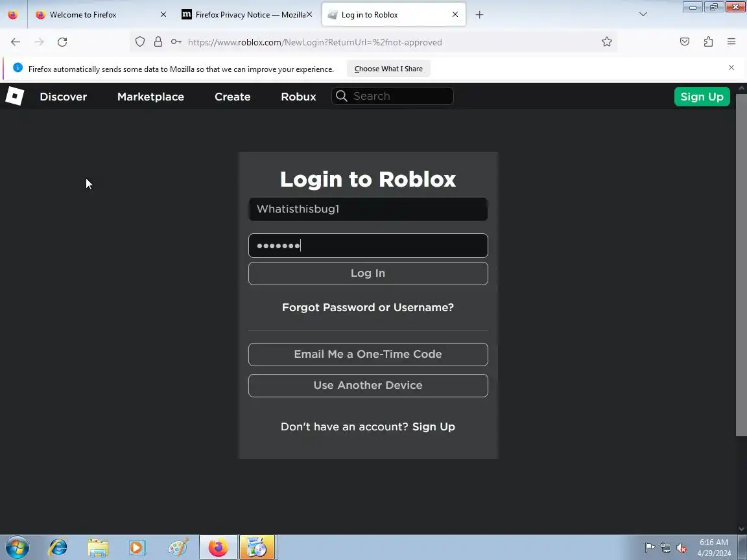The image size is (747, 560).
Task: Click the green Sign Up button
Action: (702, 97)
